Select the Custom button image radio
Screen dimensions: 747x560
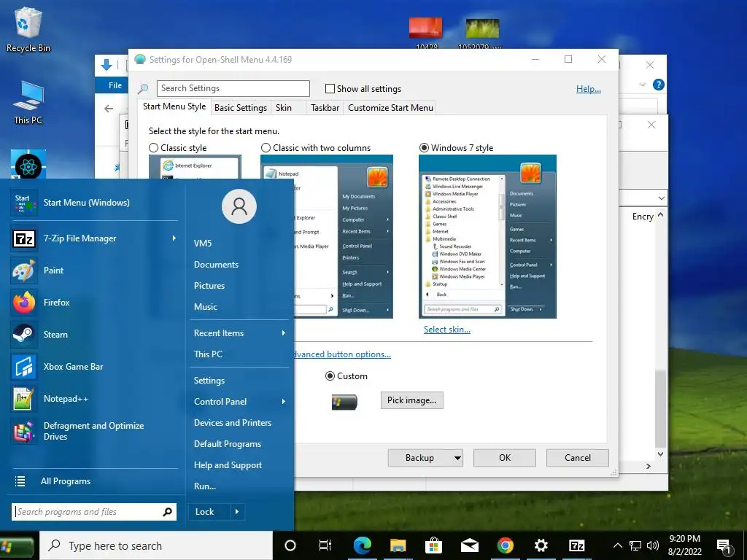pos(330,376)
